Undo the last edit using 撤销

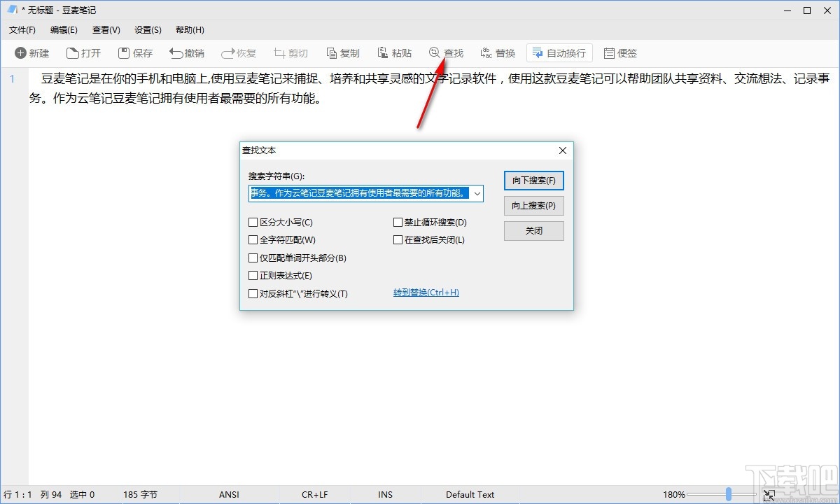186,52
